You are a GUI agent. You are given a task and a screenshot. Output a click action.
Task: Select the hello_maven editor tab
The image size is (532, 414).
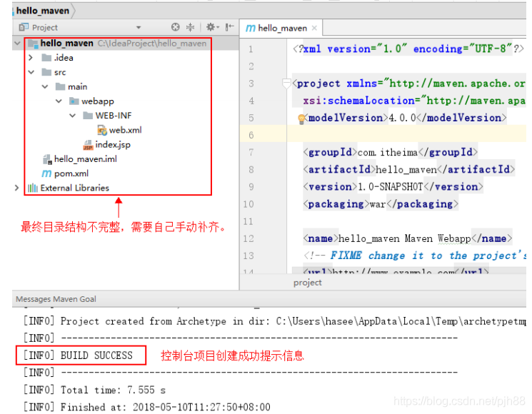pos(281,28)
